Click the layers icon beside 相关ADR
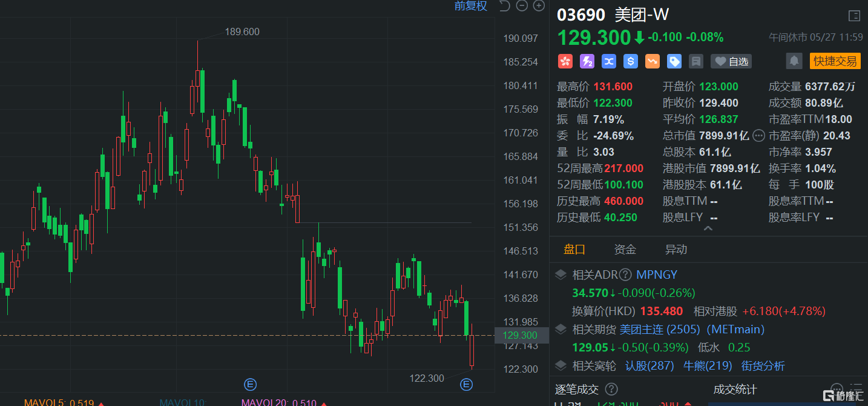This screenshot has width=868, height=406. point(561,275)
